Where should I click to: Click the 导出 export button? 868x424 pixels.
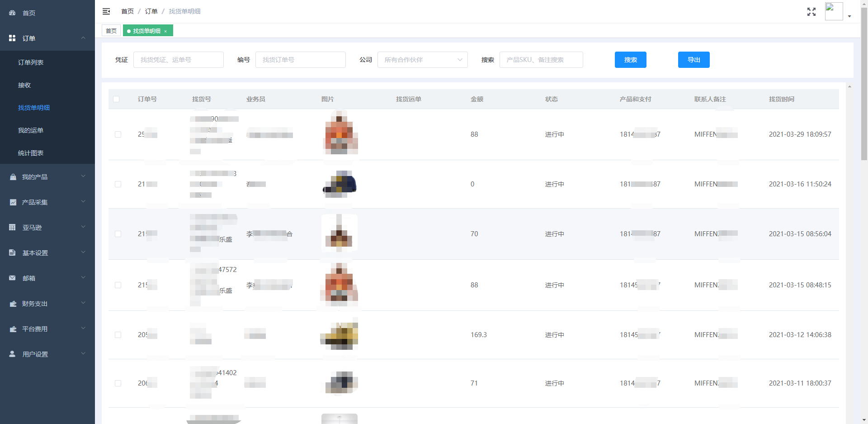point(693,60)
